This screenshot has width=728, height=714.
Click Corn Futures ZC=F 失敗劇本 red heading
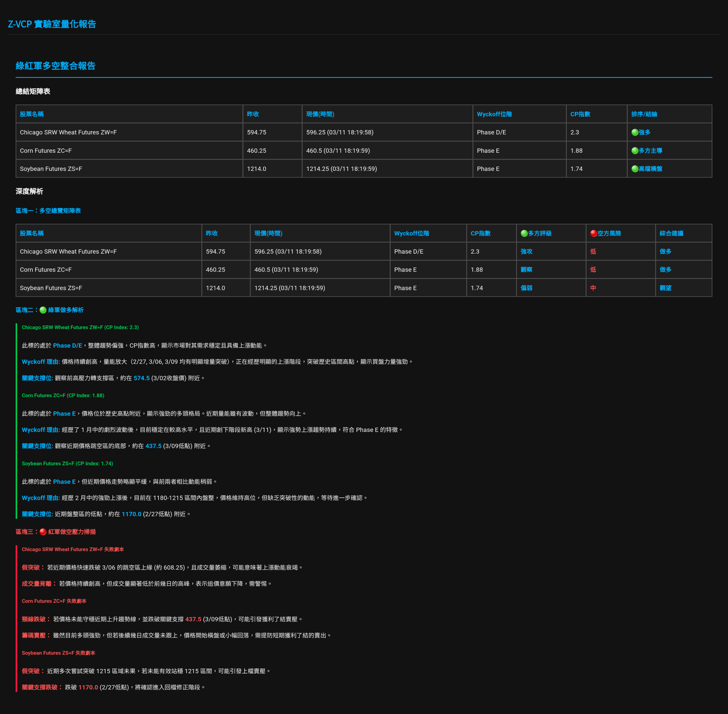point(54,601)
